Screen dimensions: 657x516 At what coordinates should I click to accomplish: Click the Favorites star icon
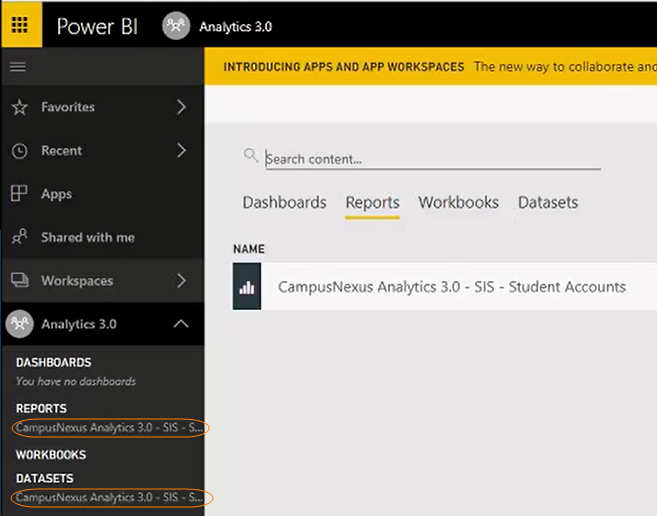tap(20, 107)
